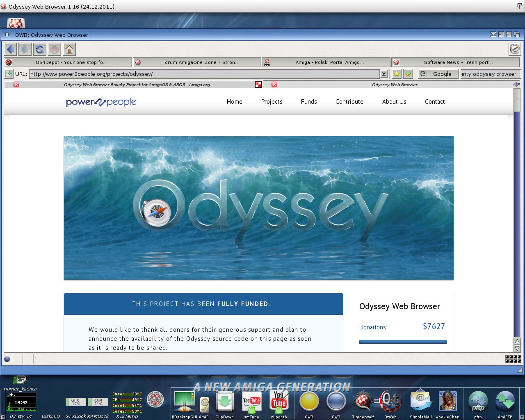Stop loading with the red stop button

(55, 50)
